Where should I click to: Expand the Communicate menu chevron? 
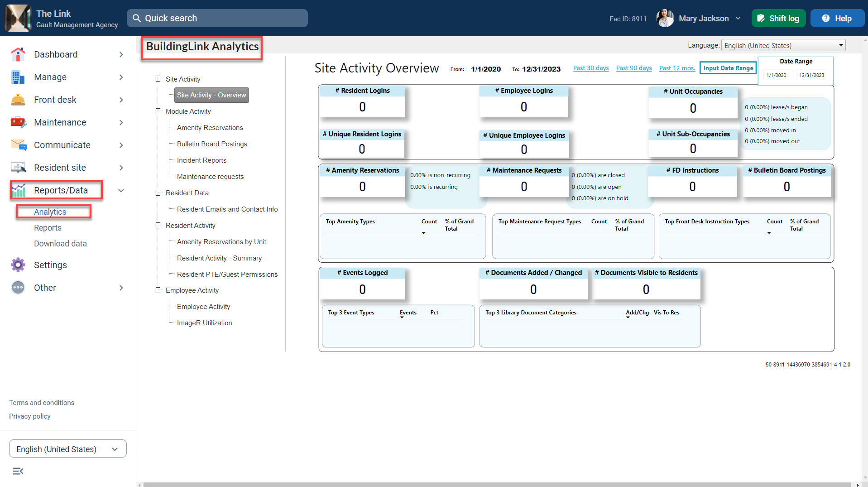coord(121,145)
